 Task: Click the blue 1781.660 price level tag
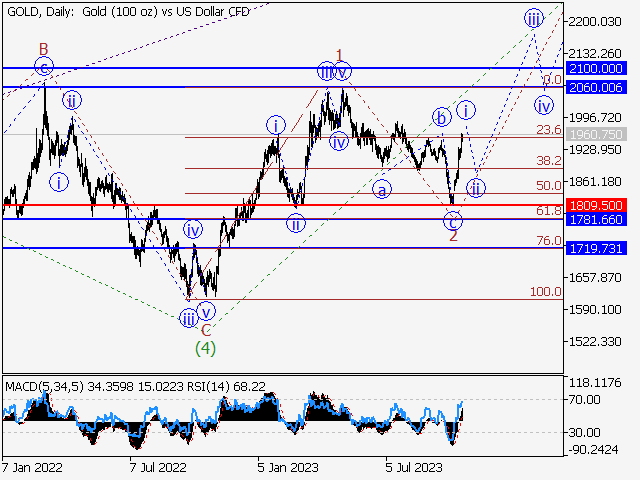click(596, 220)
